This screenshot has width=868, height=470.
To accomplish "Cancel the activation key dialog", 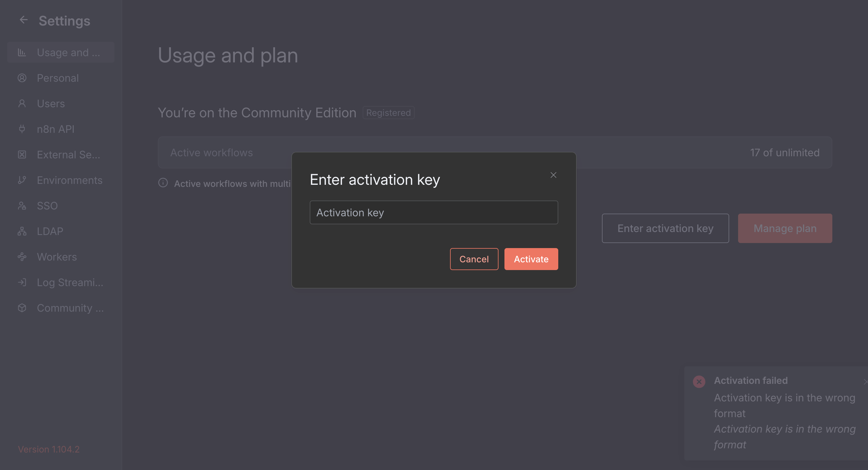I will pyautogui.click(x=474, y=259).
